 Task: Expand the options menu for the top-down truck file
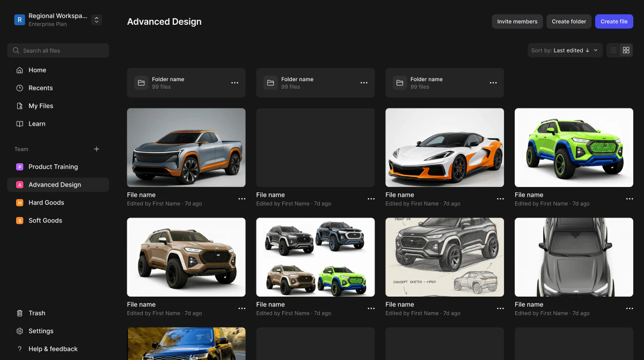coord(630,308)
